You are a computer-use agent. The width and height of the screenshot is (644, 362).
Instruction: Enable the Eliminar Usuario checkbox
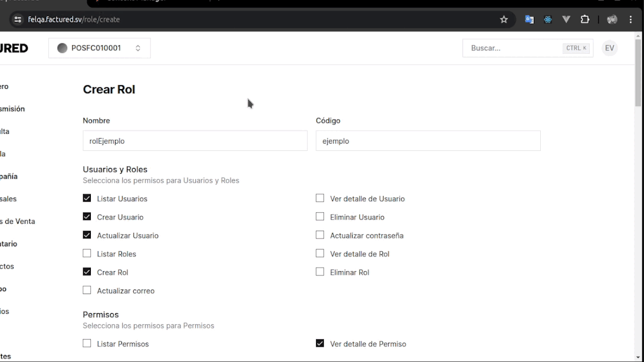(320, 217)
